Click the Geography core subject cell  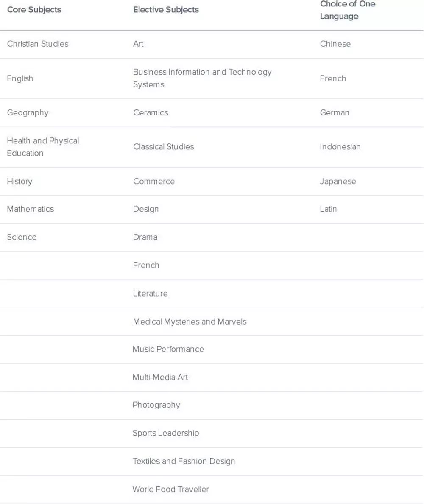pos(28,112)
